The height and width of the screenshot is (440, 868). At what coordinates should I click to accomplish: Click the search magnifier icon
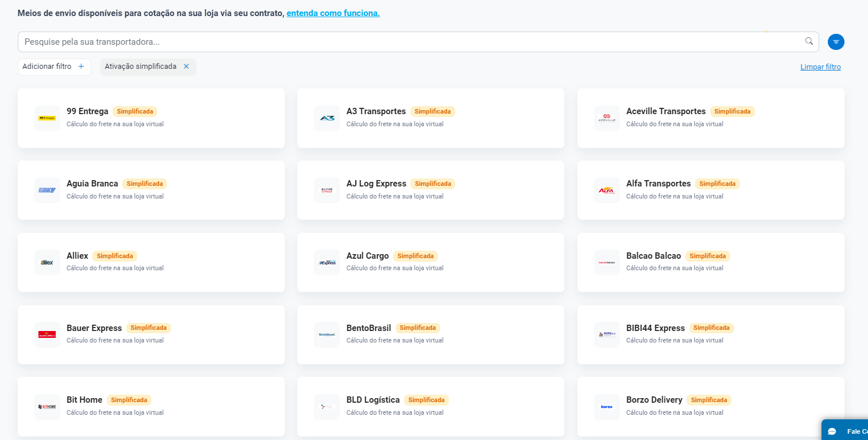[809, 41]
